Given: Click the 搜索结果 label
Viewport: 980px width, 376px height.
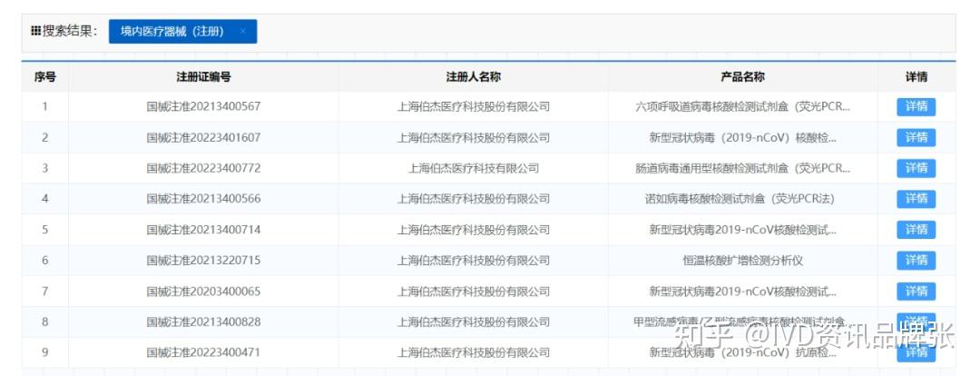Looking at the screenshot, I should click(x=64, y=31).
